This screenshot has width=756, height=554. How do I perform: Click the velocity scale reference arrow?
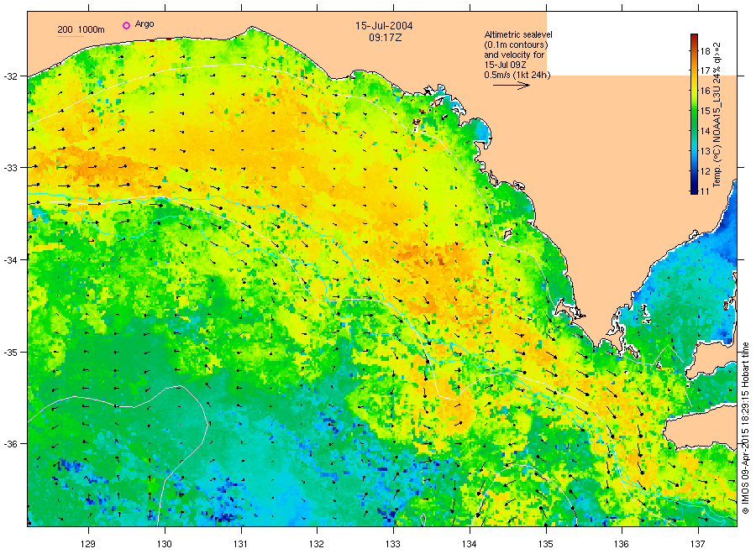click(x=511, y=86)
